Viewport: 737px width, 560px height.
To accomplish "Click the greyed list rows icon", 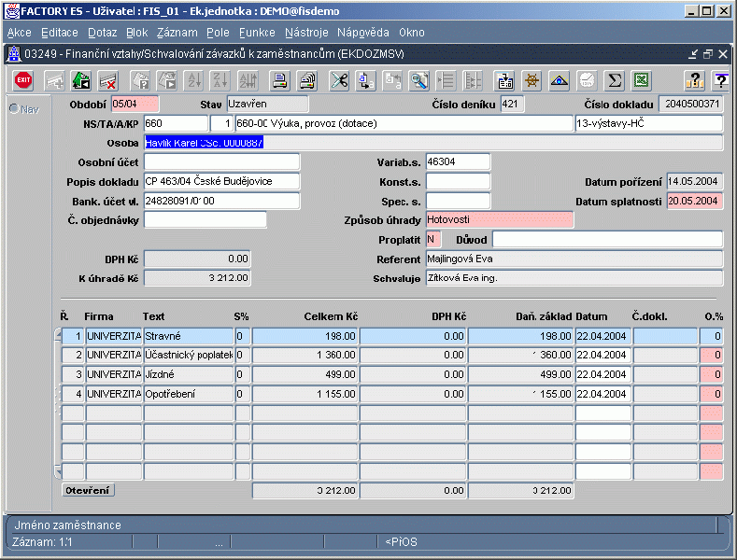I will coord(446,80).
